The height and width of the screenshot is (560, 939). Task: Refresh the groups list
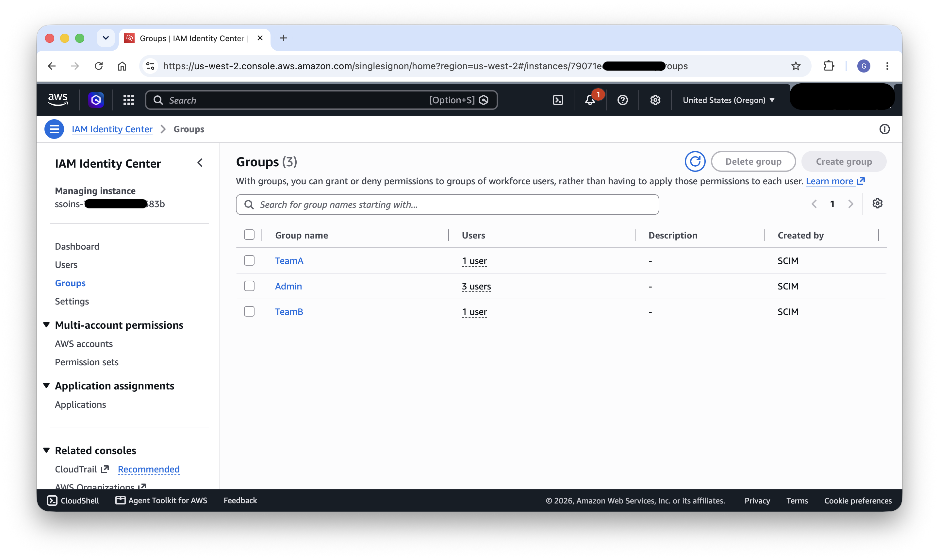pos(695,161)
